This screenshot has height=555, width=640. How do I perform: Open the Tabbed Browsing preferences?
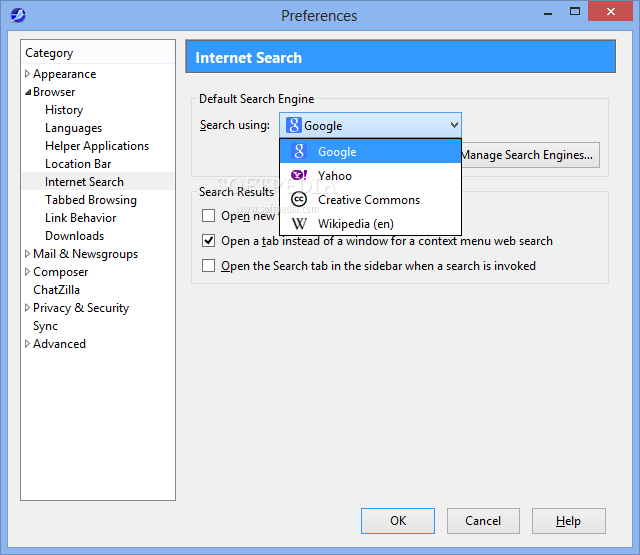click(91, 200)
